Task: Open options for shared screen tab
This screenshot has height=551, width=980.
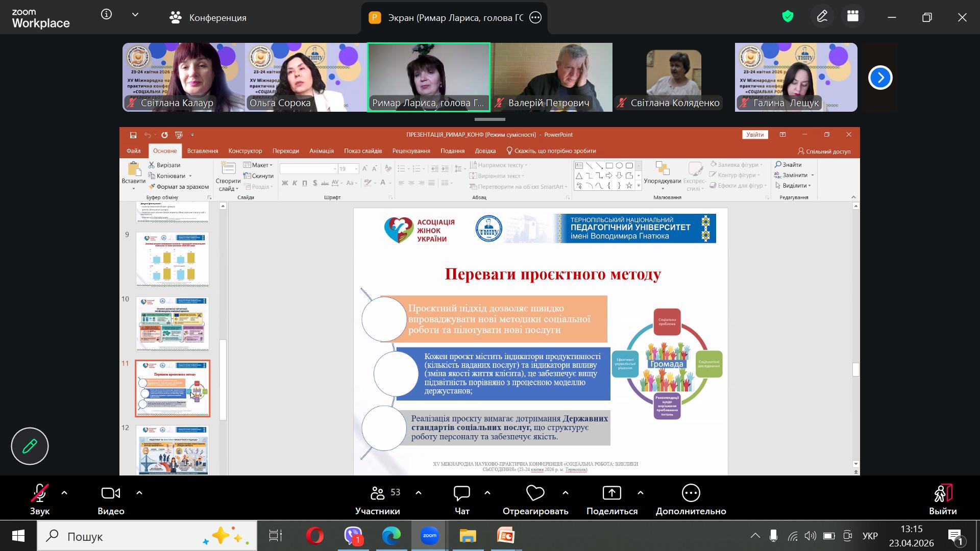Action: [x=535, y=17]
